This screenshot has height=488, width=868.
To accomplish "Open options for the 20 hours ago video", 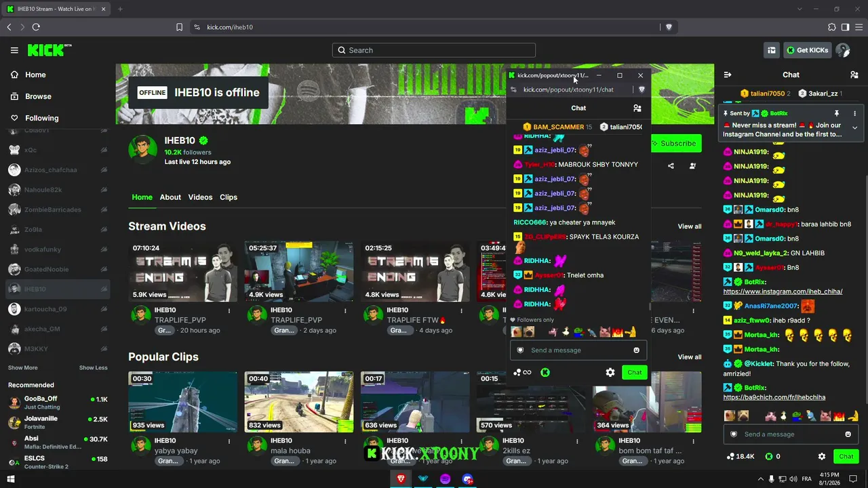I will tap(229, 311).
